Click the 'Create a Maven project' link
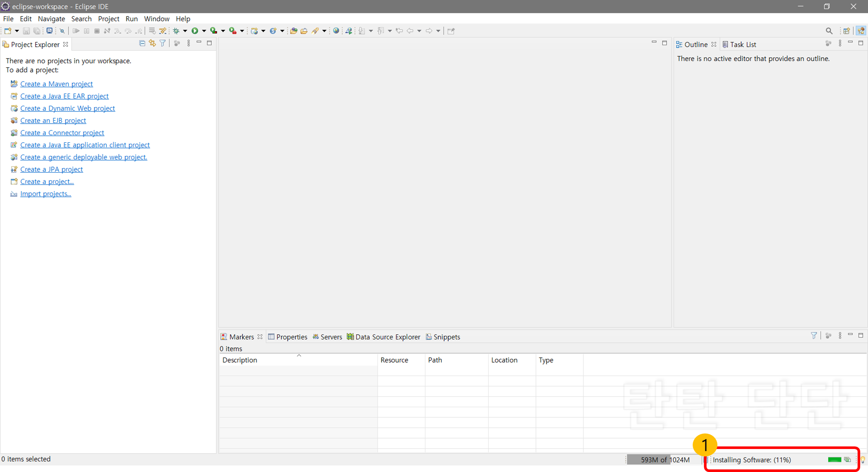 [x=56, y=84]
